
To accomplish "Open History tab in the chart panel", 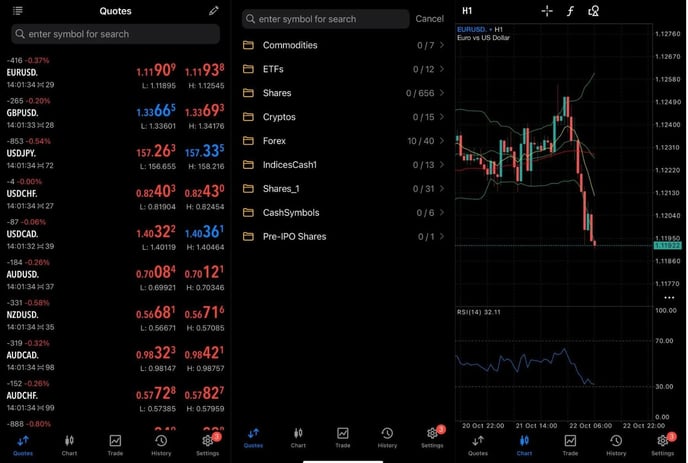I will [616, 445].
